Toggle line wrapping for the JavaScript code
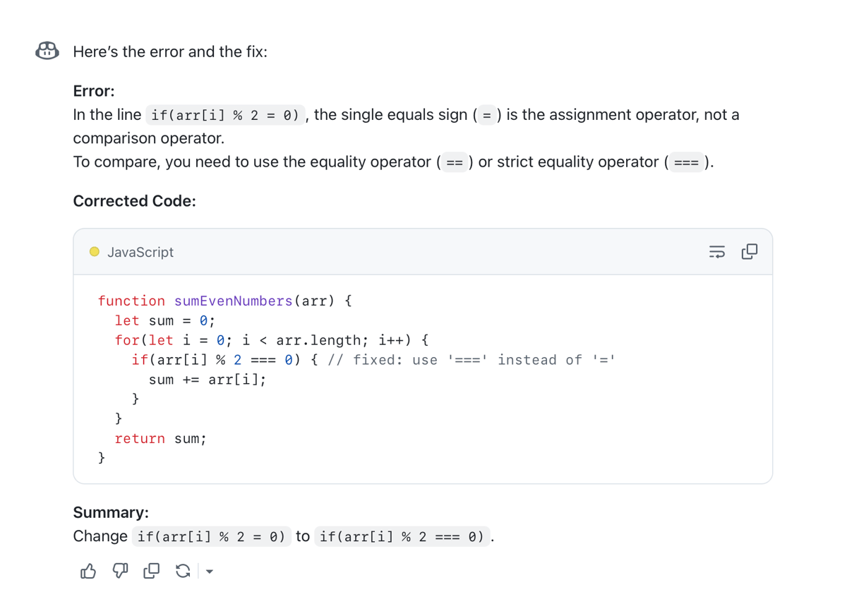The height and width of the screenshot is (616, 847). tap(717, 251)
